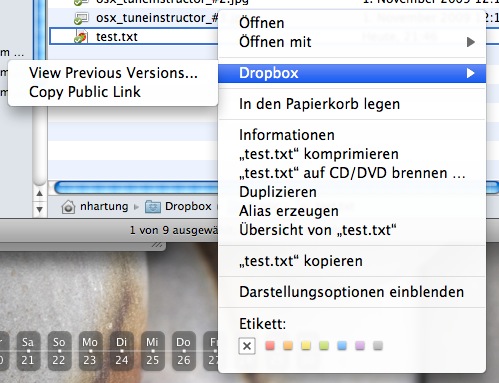Image resolution: width=499 pixels, height=383 pixels.
Task: Select the Dropbox menu entry
Action: pyautogui.click(x=352, y=73)
